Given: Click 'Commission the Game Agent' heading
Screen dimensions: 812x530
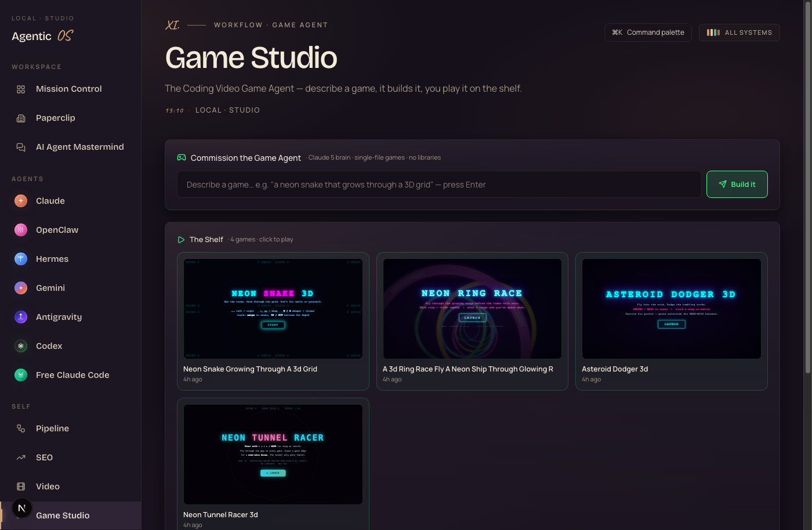Looking at the screenshot, I should click(x=246, y=158).
